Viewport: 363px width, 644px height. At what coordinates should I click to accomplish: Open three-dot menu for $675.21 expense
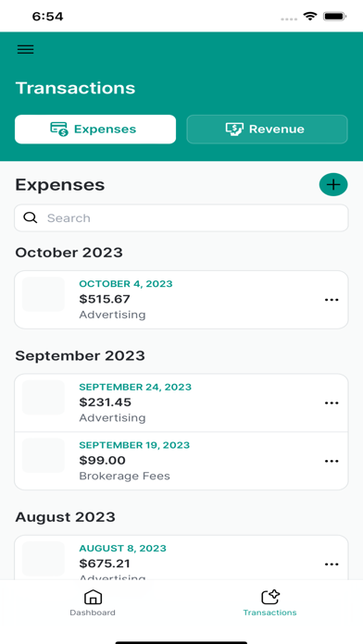(x=332, y=564)
